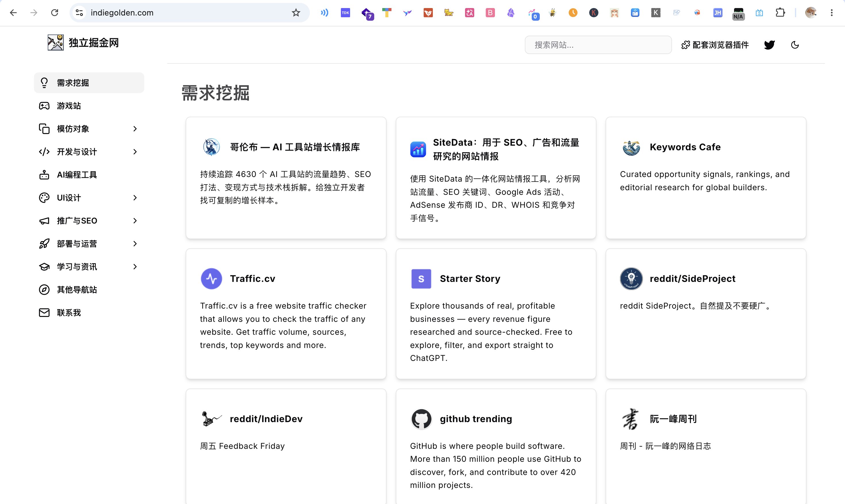
Task: Focus the 搜索网站 search field
Action: pos(598,45)
